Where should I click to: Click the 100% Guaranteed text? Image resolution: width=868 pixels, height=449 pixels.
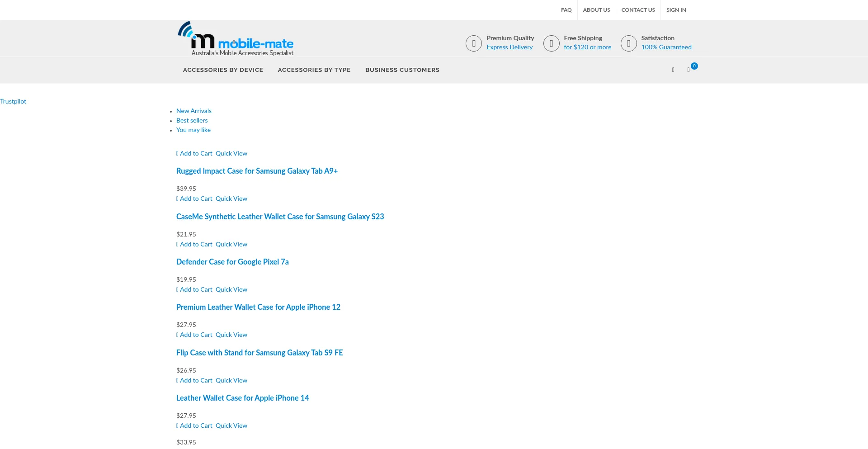coord(666,47)
